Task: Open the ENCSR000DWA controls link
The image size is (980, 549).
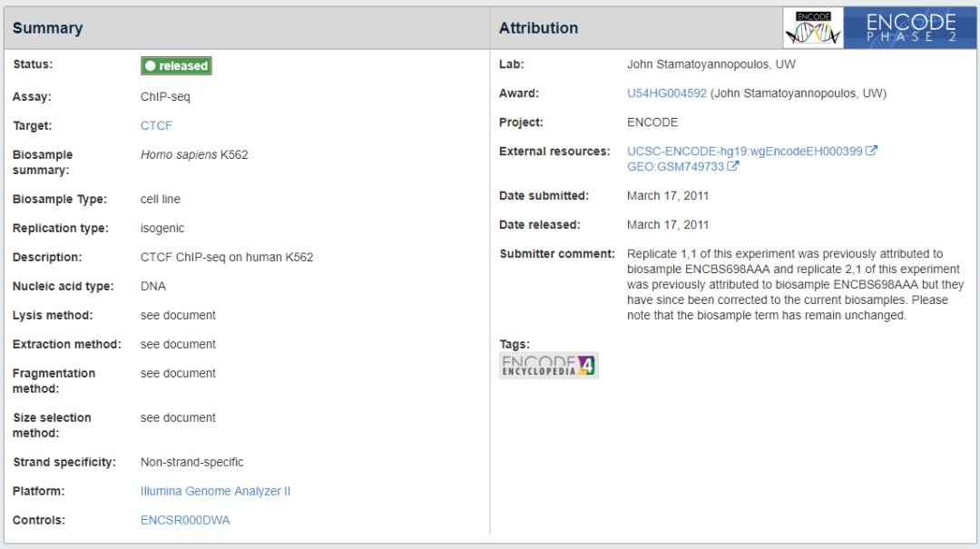Action: [185, 520]
